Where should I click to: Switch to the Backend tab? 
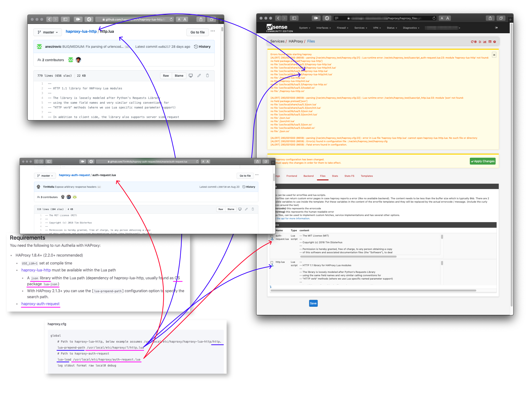point(308,176)
